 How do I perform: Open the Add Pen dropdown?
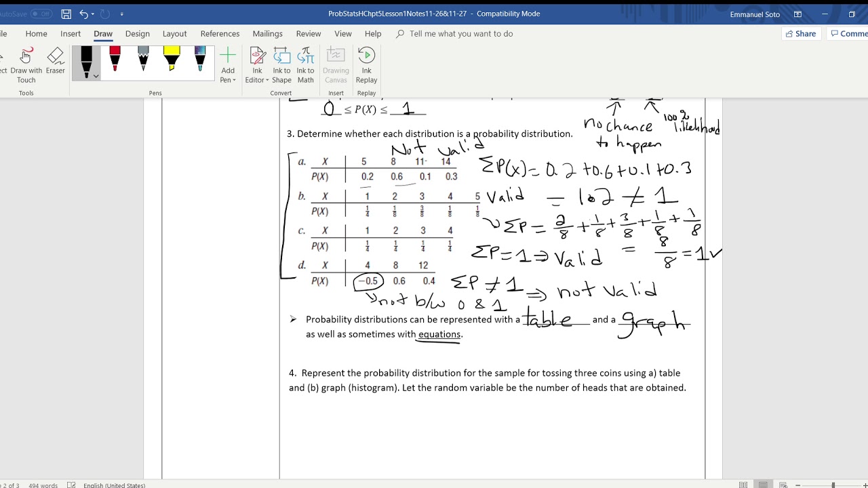click(228, 65)
